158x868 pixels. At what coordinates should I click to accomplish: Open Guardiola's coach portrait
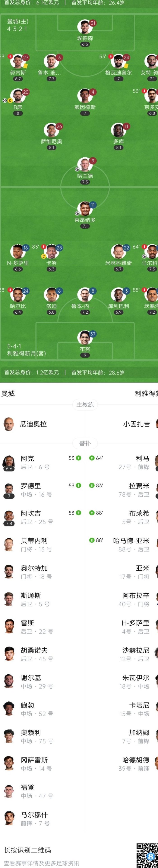pyautogui.click(x=9, y=424)
